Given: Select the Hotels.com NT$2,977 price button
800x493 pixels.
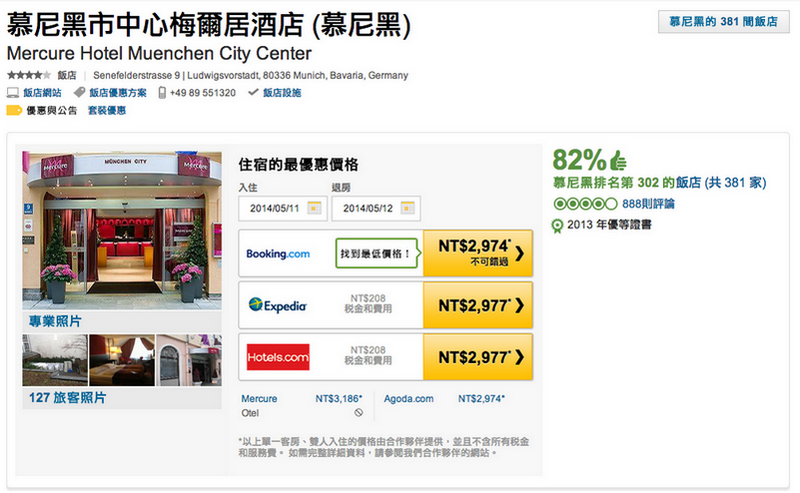Looking at the screenshot, I should click(x=478, y=357).
